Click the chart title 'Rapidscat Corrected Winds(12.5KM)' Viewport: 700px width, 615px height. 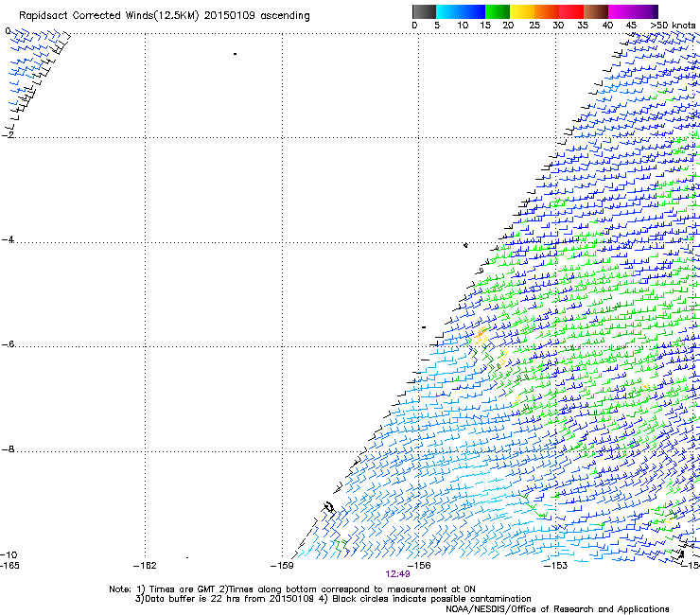(x=109, y=16)
